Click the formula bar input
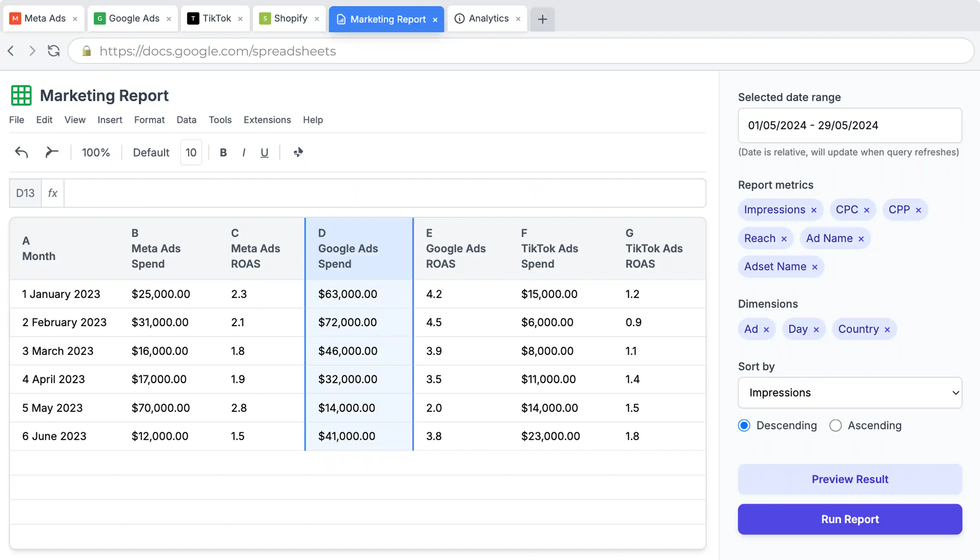980x560 pixels. 385,193
